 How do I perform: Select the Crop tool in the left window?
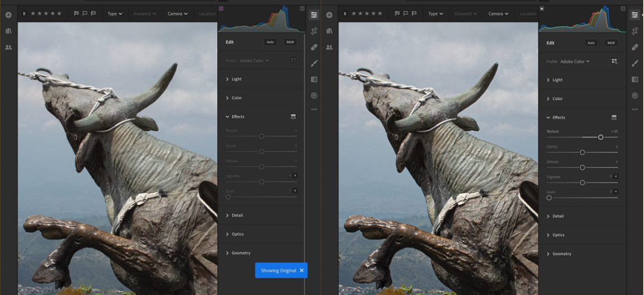[x=314, y=31]
